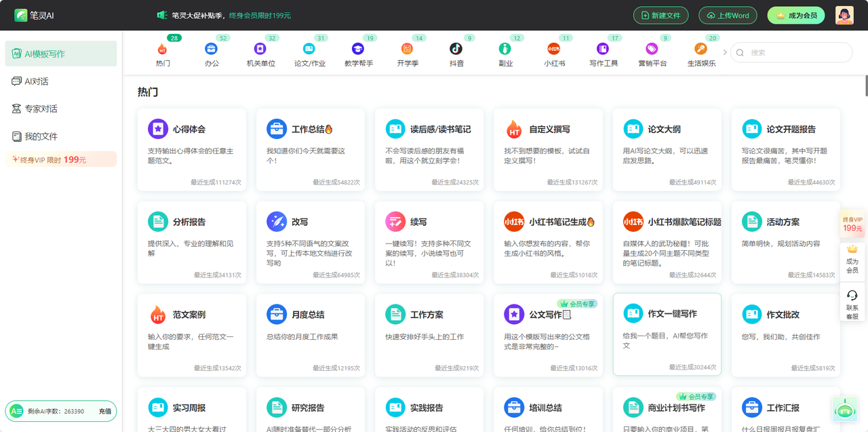Expand more categories with the right chevron
Image resolution: width=868 pixels, height=432 pixels.
click(x=724, y=51)
